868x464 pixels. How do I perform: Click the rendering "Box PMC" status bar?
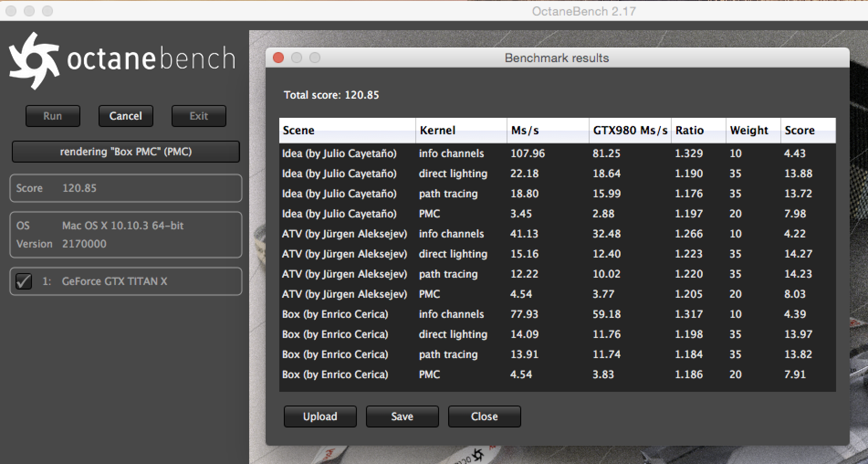125,152
